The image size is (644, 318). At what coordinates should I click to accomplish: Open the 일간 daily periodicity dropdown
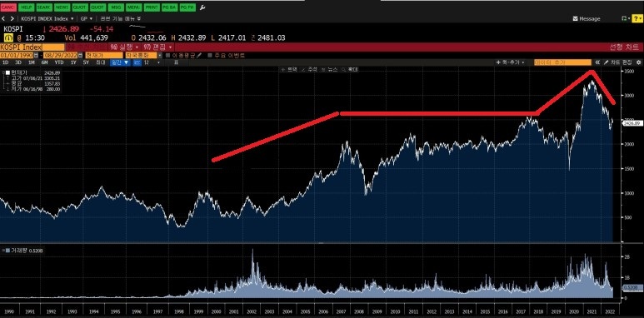click(120, 62)
